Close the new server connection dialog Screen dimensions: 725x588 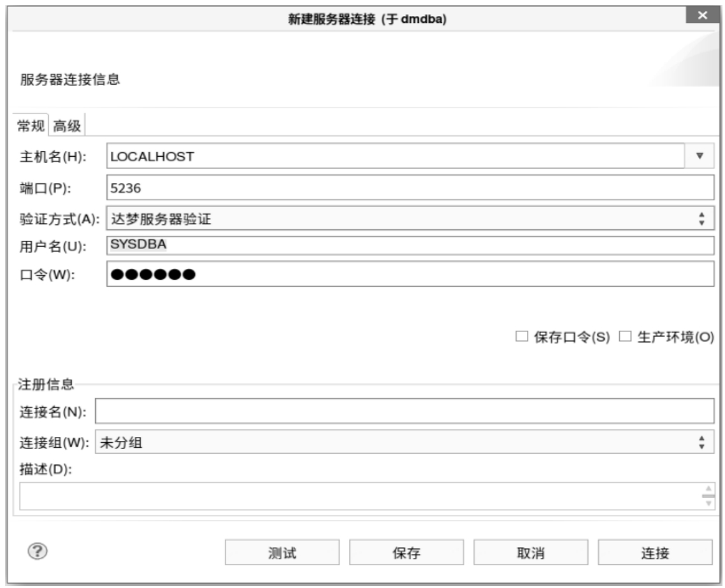coord(701,15)
